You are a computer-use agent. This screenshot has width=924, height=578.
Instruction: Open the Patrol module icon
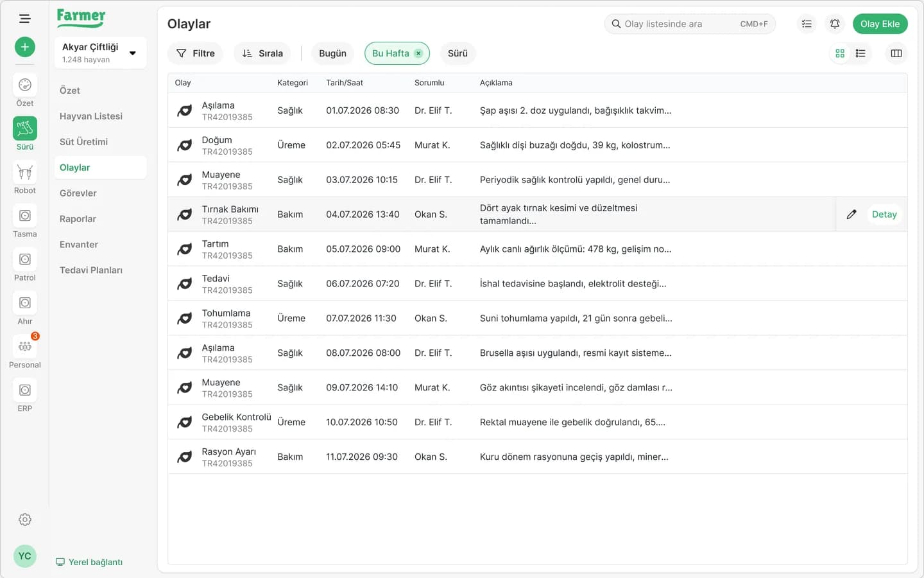pos(25,259)
